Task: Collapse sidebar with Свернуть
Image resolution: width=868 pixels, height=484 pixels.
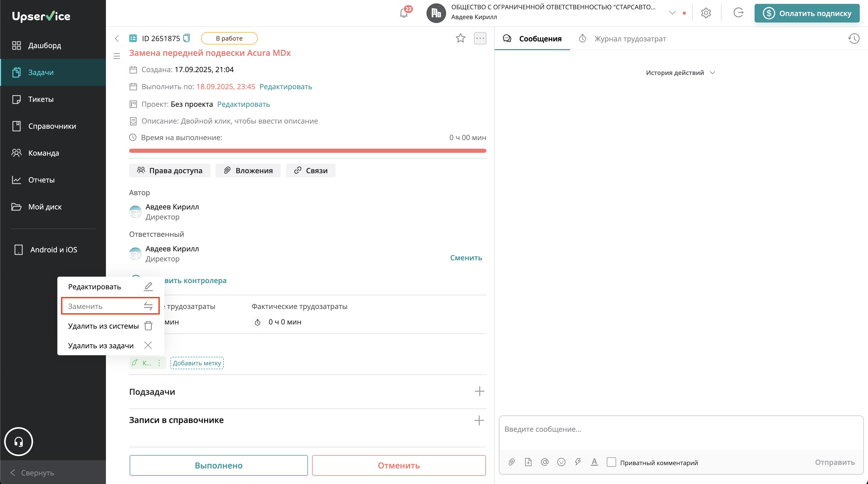Action: 53,473
